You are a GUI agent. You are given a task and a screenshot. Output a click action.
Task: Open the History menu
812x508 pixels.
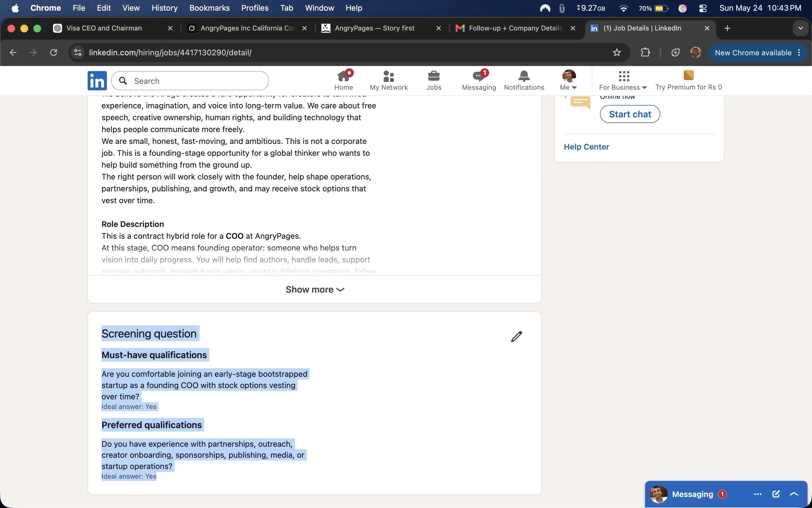coord(164,8)
